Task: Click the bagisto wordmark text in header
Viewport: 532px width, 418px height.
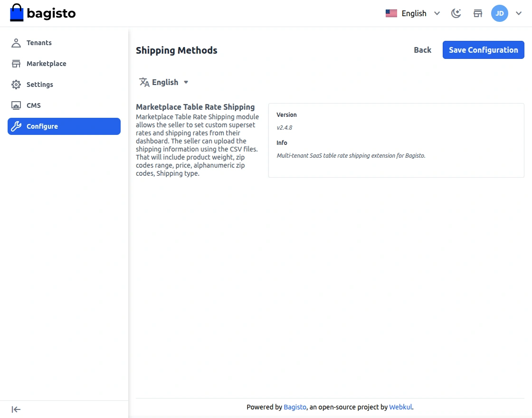Action: (51, 13)
